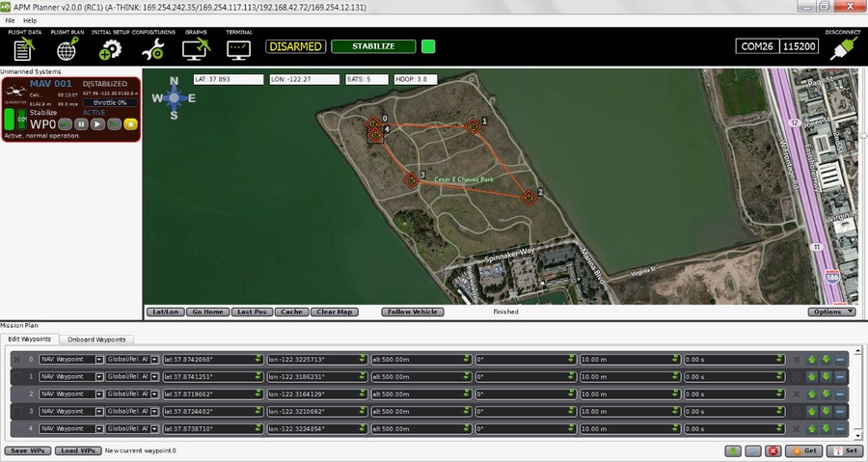The width and height of the screenshot is (868, 462).
Task: Open the Graphs monitor icon
Action: click(x=196, y=49)
